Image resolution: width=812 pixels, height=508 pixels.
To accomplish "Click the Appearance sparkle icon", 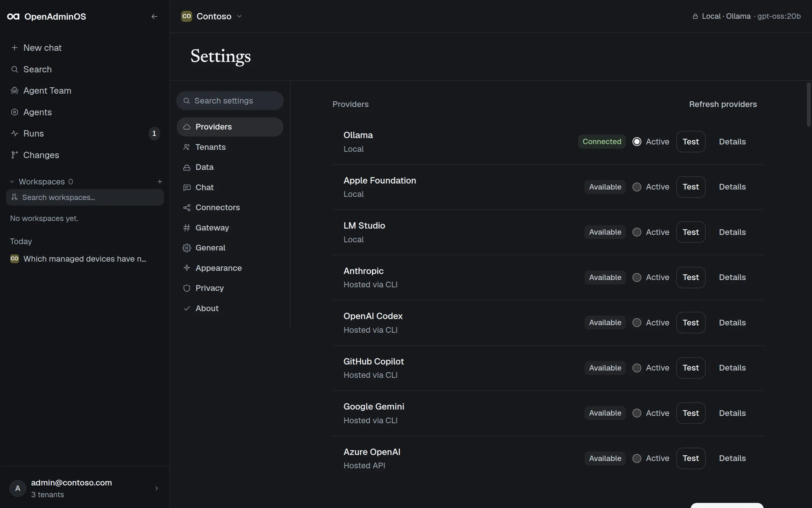I will 187,268.
